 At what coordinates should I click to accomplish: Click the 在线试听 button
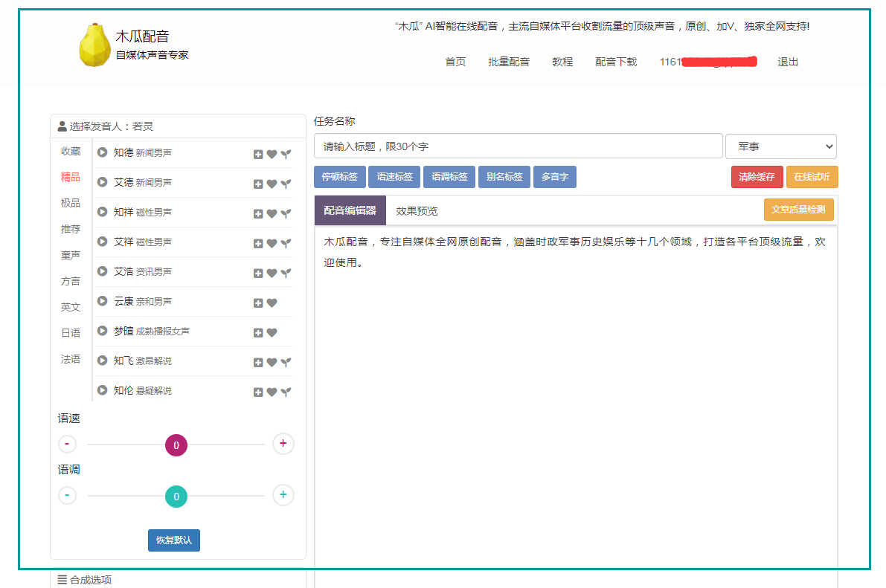coord(812,177)
